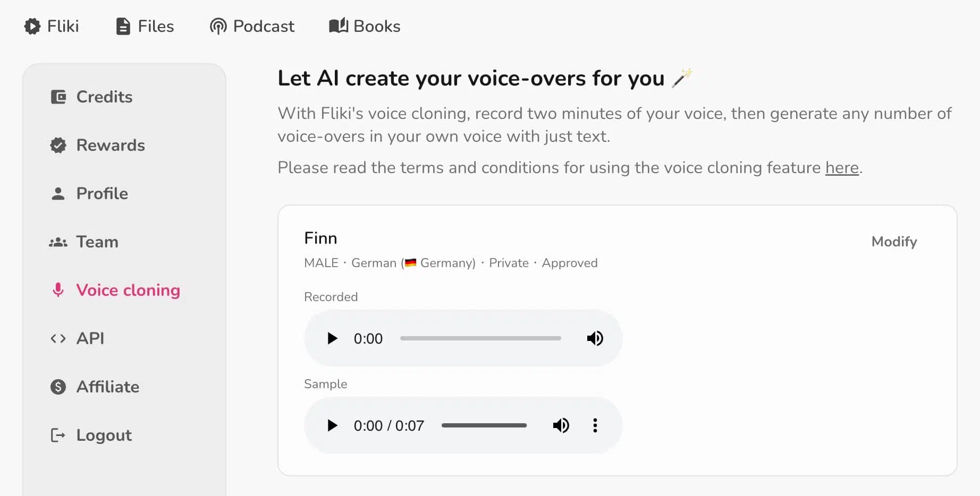Open the Sample player options menu
Screen dimensions: 980x496
[x=595, y=425]
